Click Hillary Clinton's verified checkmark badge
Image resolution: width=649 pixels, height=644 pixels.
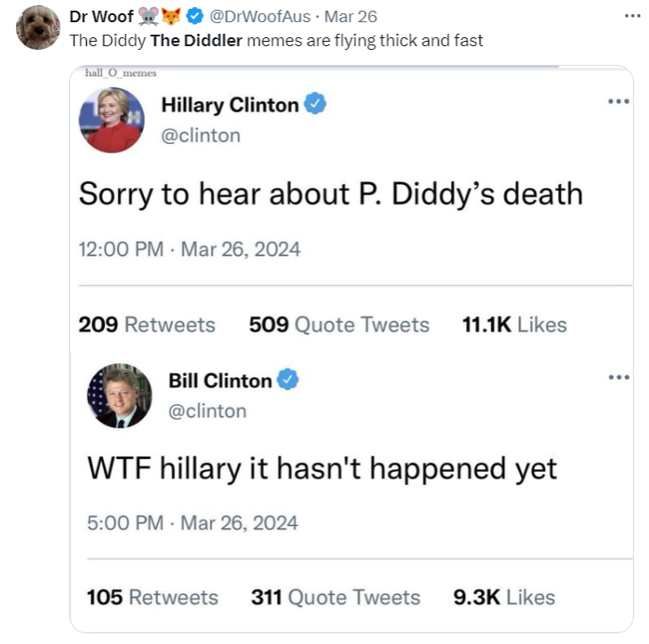[315, 104]
